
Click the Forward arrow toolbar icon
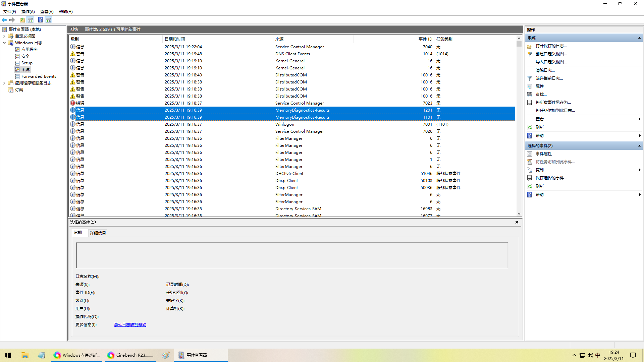(x=12, y=20)
